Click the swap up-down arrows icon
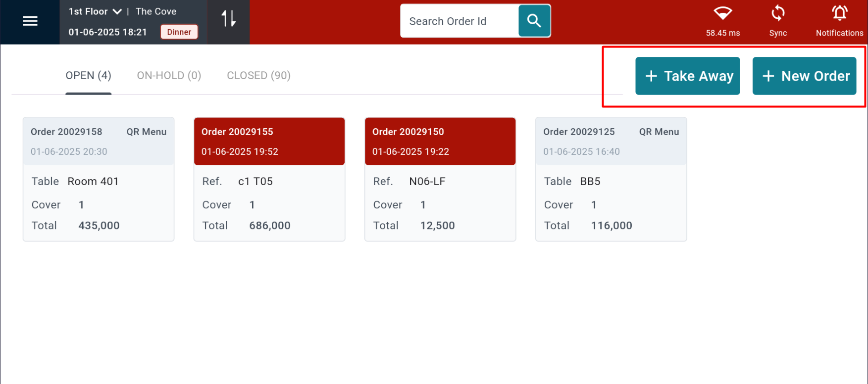 (228, 19)
